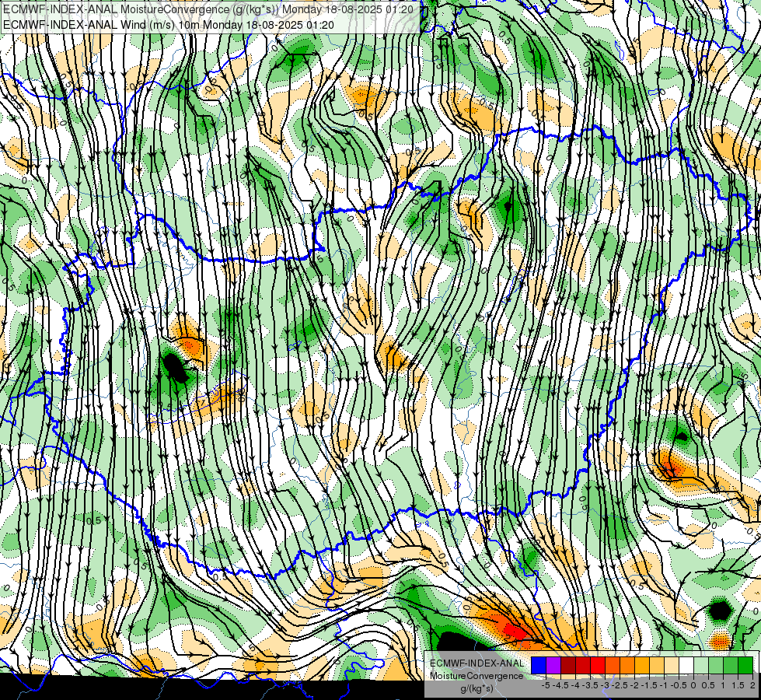Click the legend tick value '-0.5'

pyautogui.click(x=679, y=685)
